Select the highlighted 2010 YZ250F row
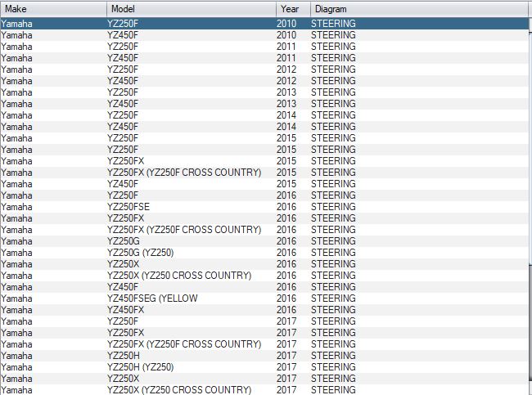Image resolution: width=532 pixels, height=395 pixels. 264,24
